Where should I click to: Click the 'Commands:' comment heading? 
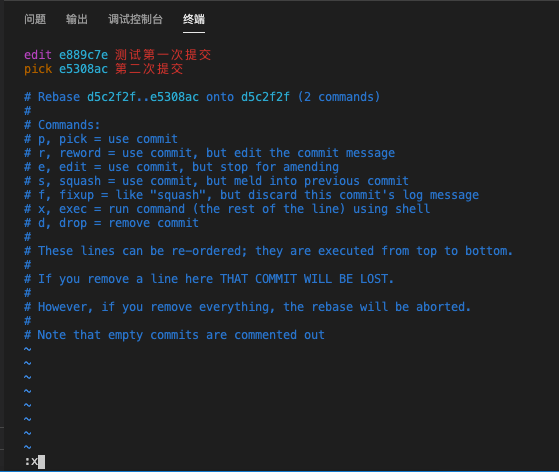[x=62, y=125]
